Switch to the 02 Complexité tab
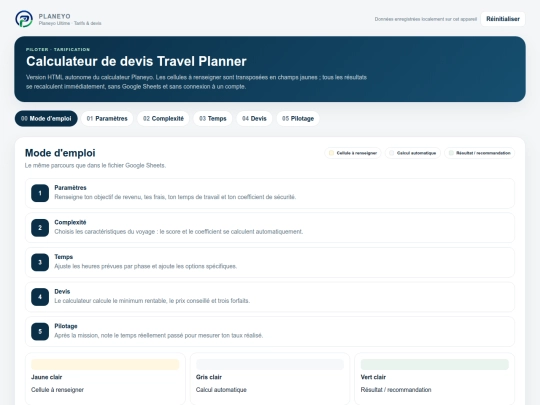This screenshot has width=540, height=405. (x=163, y=118)
